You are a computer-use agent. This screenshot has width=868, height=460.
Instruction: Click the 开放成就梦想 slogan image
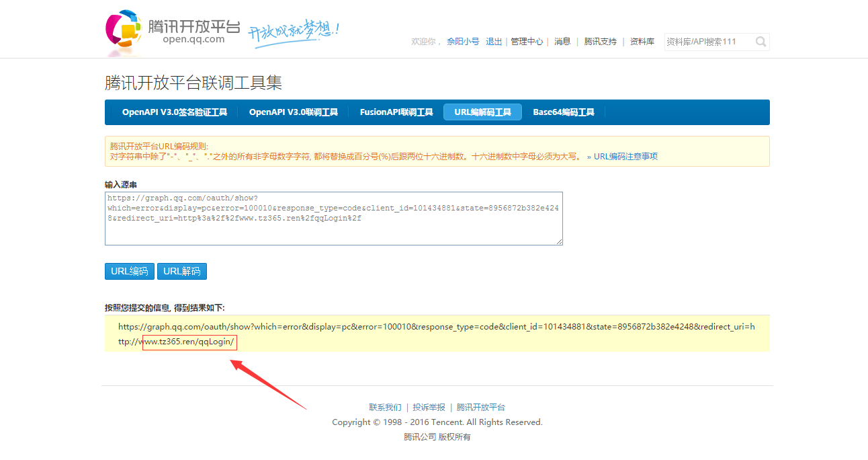294,32
